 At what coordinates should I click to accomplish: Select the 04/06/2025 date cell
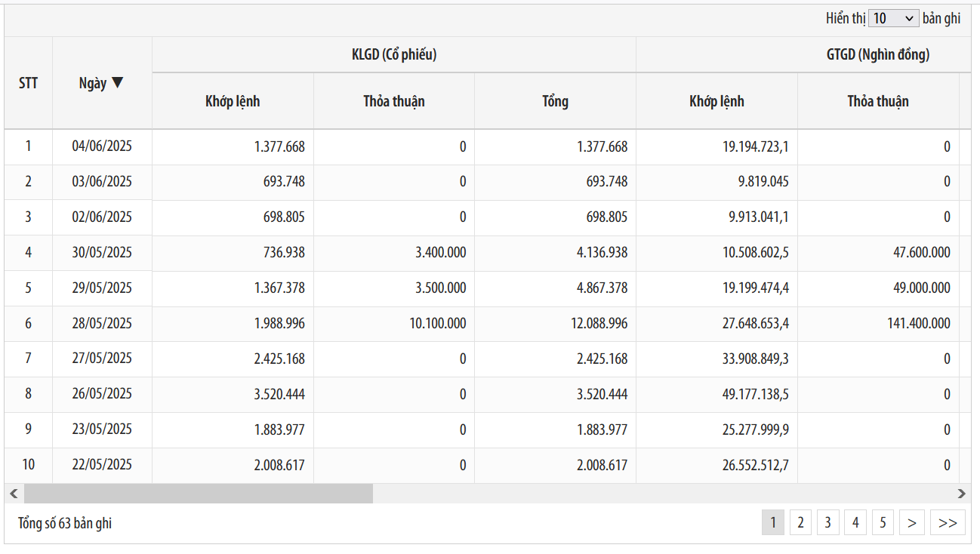pos(102,146)
